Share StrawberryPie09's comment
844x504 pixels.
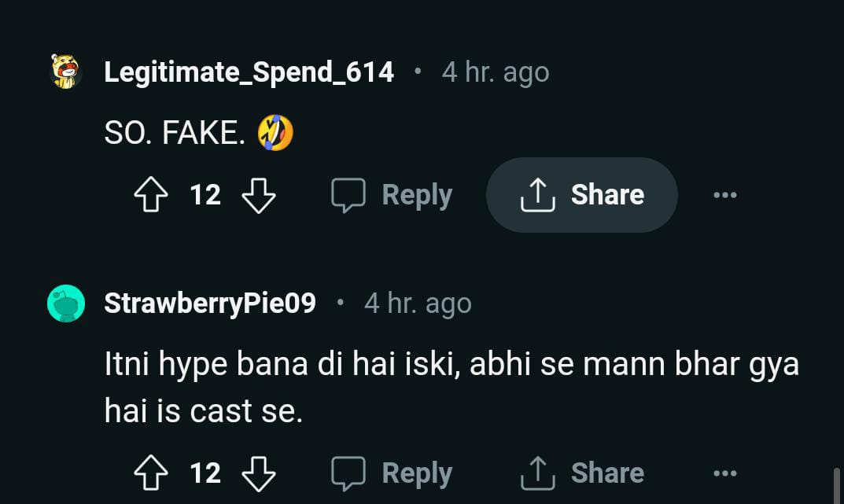click(x=582, y=473)
